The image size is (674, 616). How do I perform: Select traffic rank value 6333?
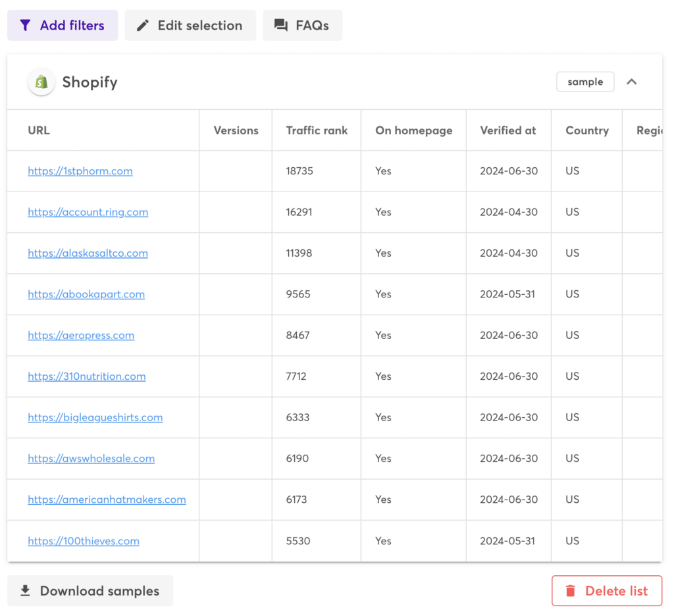click(x=298, y=417)
